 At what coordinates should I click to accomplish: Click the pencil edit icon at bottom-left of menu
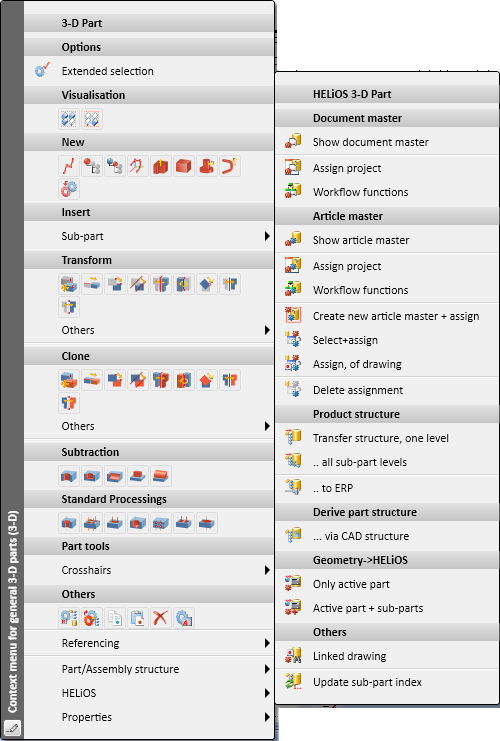[12, 728]
